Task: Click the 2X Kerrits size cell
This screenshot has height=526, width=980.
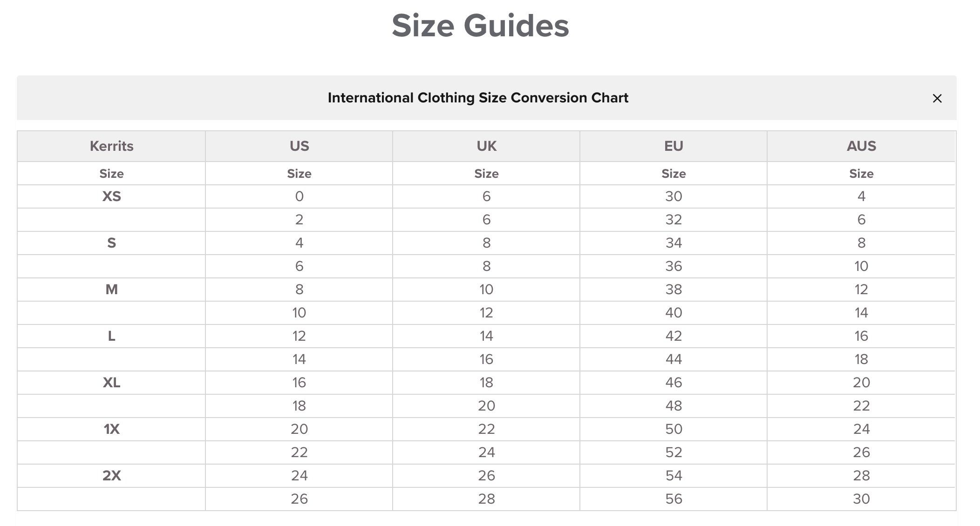Action: (111, 476)
